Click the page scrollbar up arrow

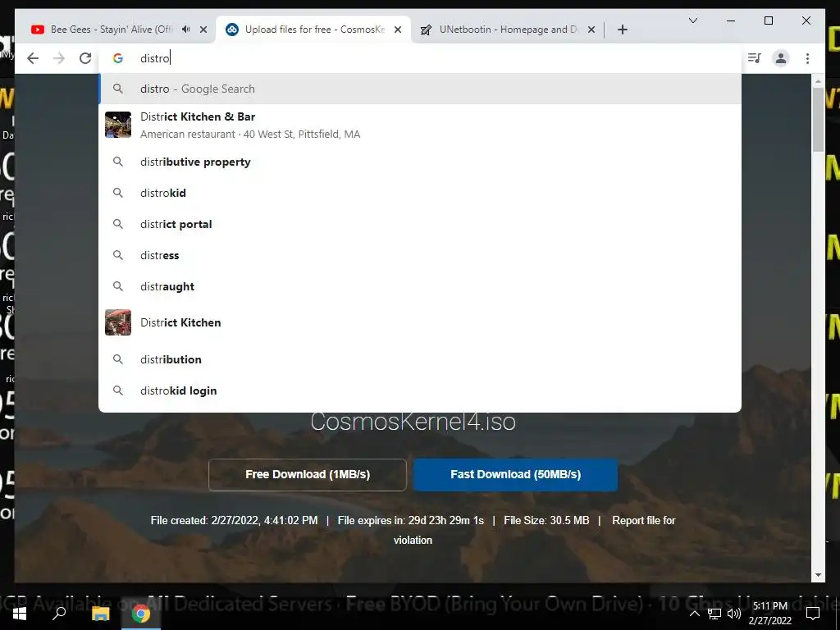click(818, 81)
